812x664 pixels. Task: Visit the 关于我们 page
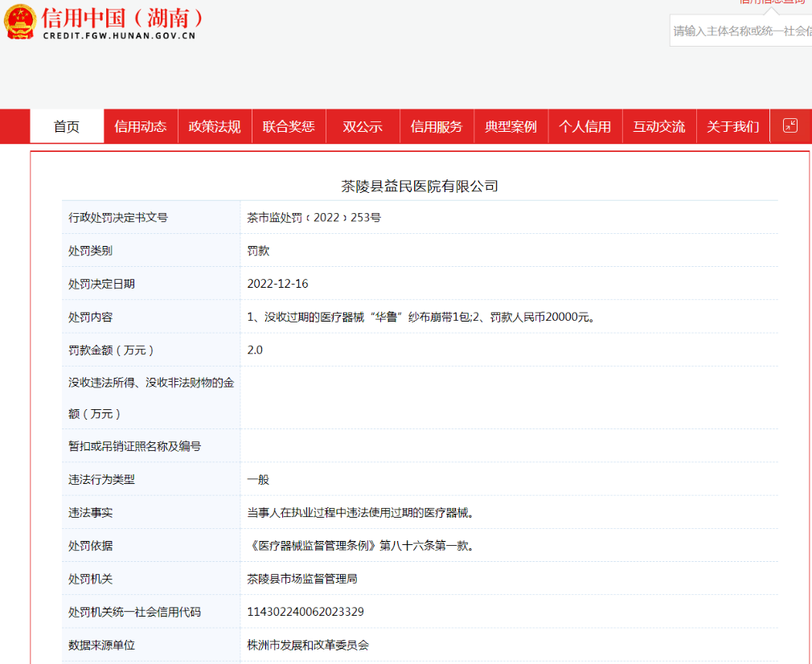[732, 126]
